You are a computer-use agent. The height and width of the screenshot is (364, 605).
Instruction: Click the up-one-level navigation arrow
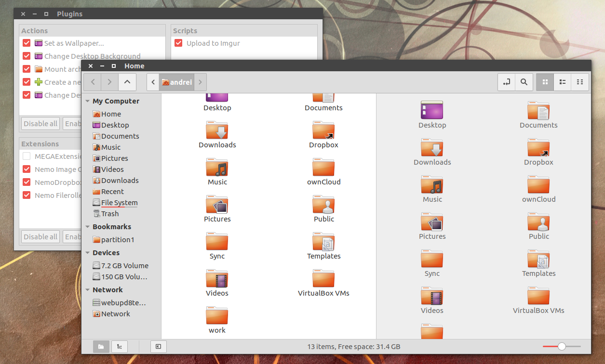click(127, 82)
